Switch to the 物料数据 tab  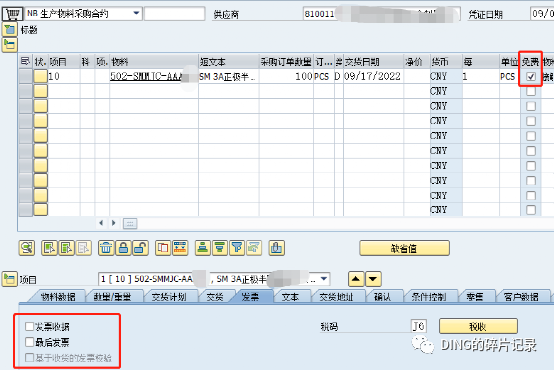[x=58, y=297]
